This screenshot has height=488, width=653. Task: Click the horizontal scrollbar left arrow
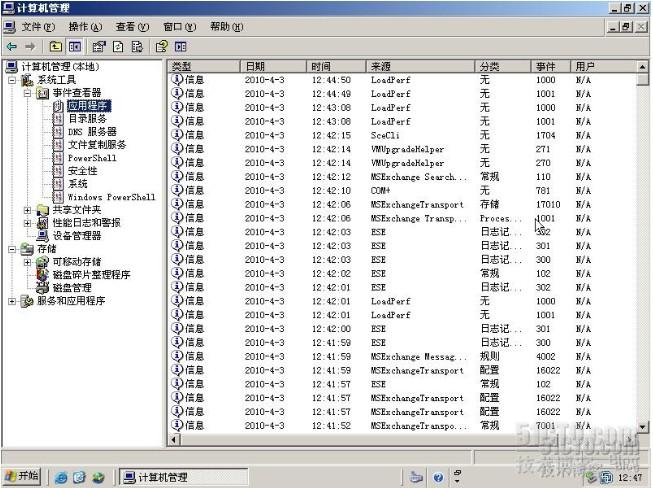174,439
